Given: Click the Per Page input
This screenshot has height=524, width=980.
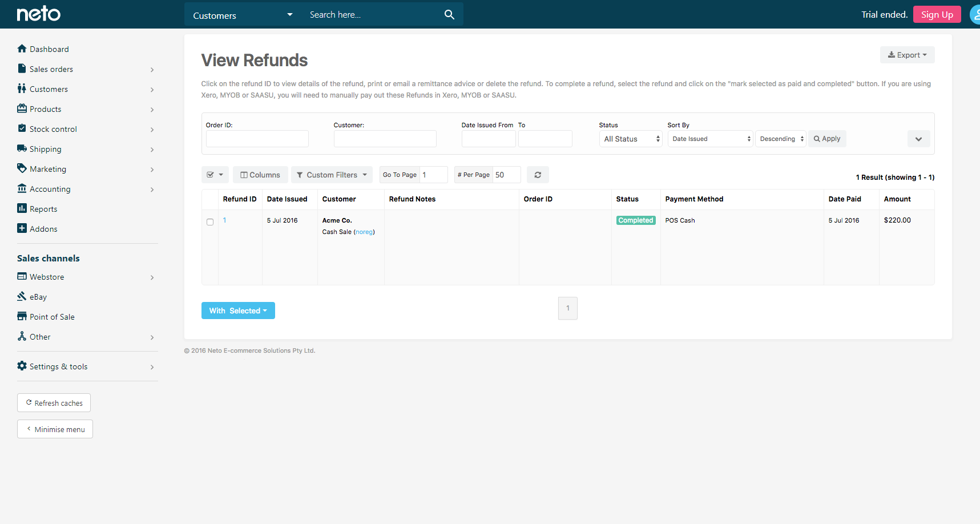Looking at the screenshot, I should tap(507, 175).
